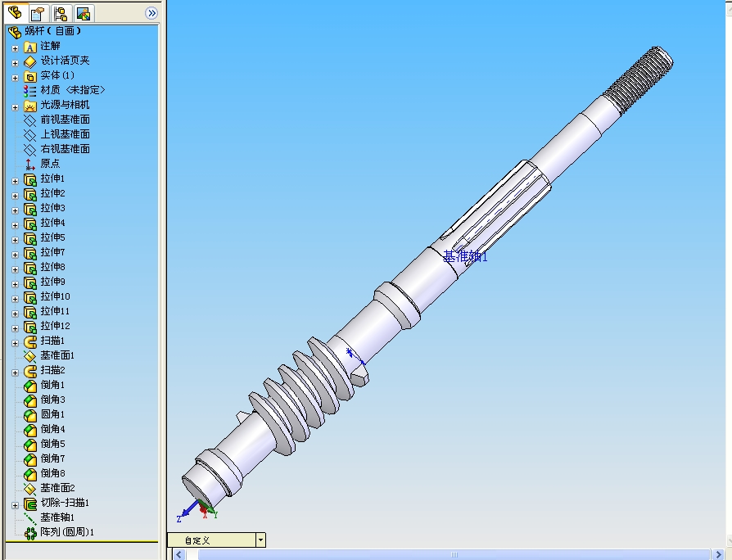The width and height of the screenshot is (732, 560).
Task: Click the panel expand chevron button
Action: [151, 13]
